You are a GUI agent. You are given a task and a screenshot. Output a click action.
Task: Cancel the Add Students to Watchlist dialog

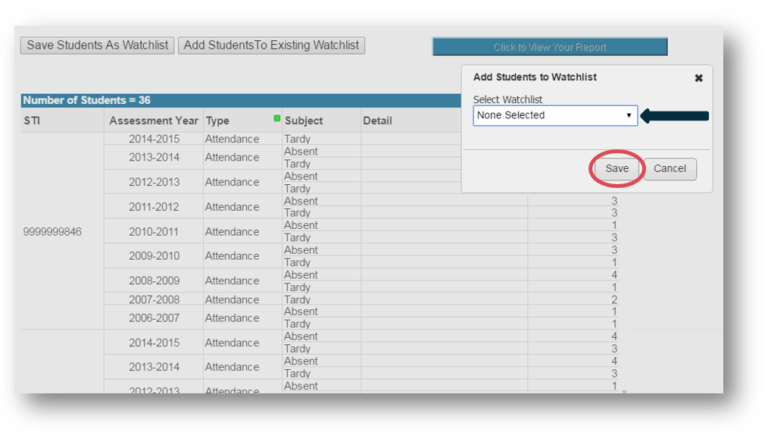coord(670,168)
